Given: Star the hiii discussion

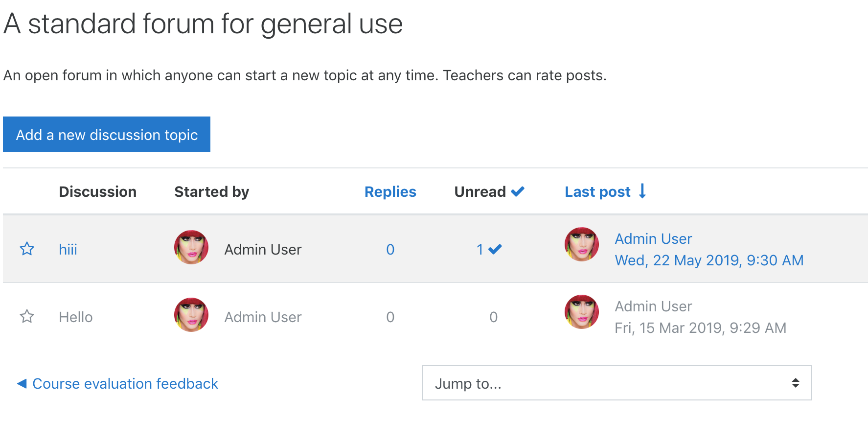Looking at the screenshot, I should [27, 249].
